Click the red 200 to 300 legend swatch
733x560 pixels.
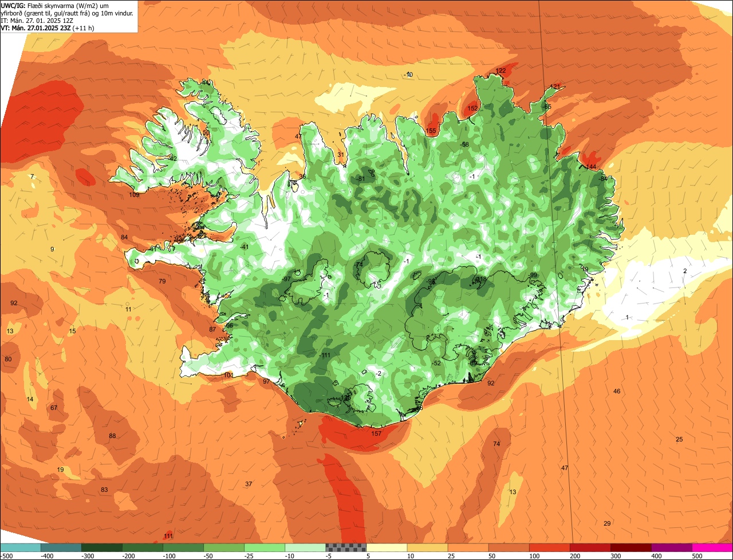590,547
